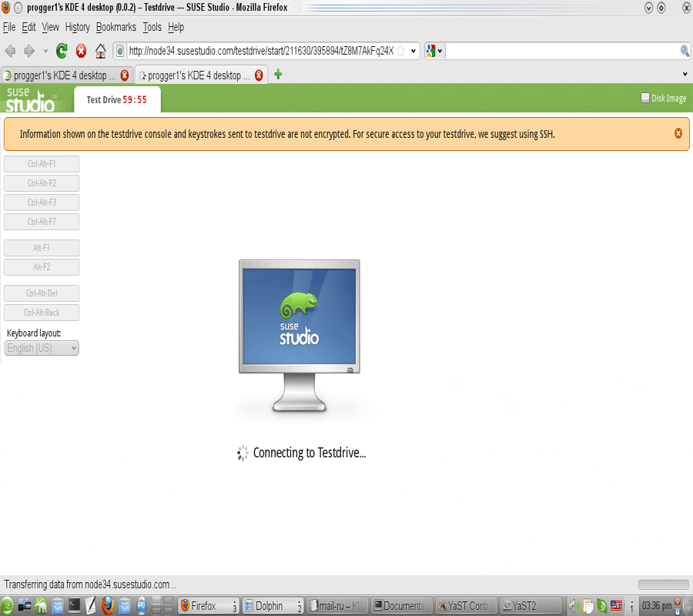Switch to the mail-ru taskbar window

point(336,605)
